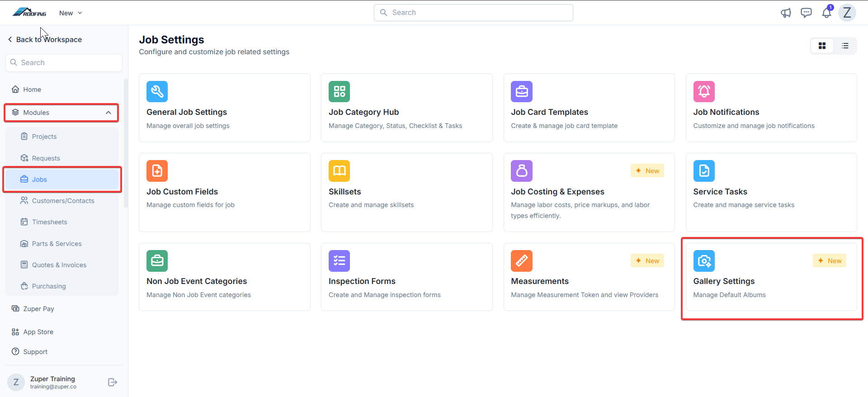Open the notifications bell icon
The image size is (868, 397).
point(826,13)
